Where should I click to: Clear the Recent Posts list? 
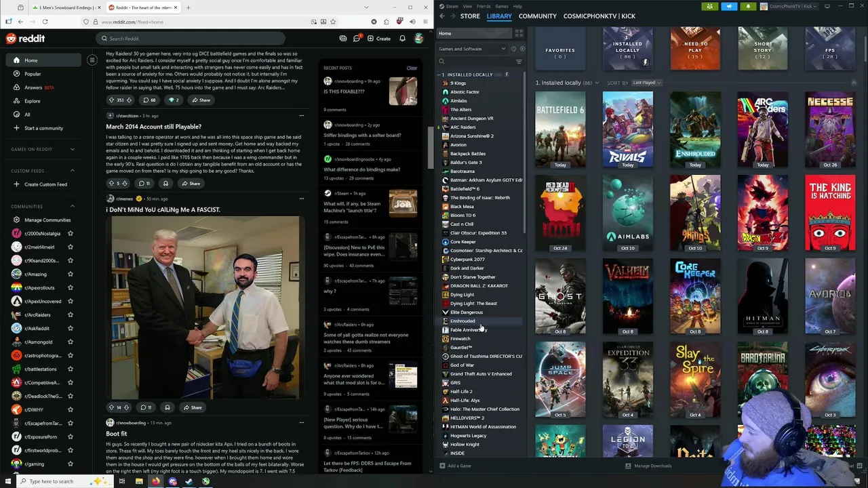(x=412, y=68)
